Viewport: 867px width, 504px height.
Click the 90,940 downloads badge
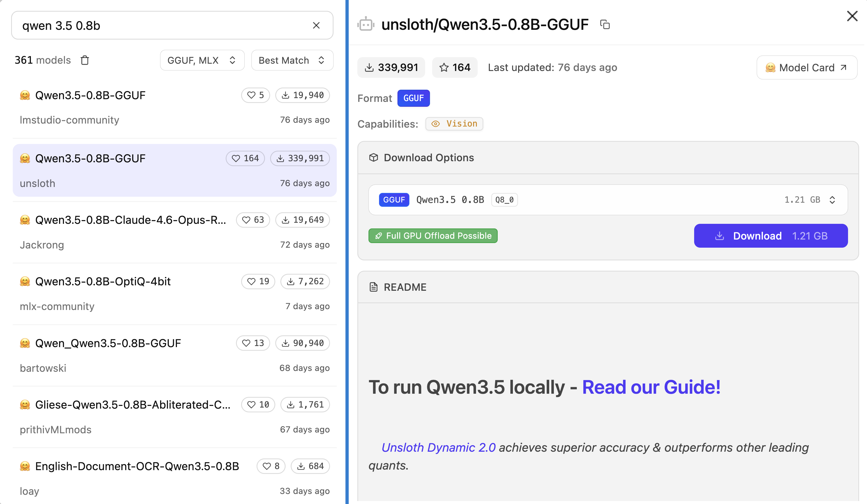[302, 343]
